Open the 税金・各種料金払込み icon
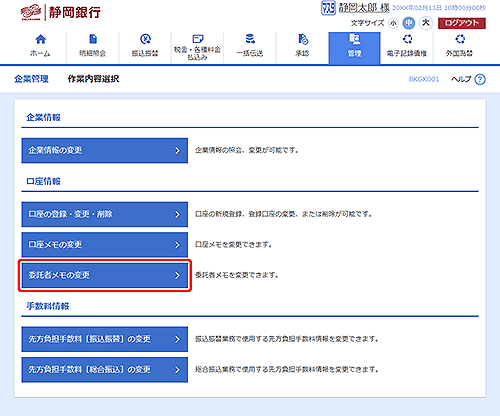The image size is (500, 416). (198, 39)
